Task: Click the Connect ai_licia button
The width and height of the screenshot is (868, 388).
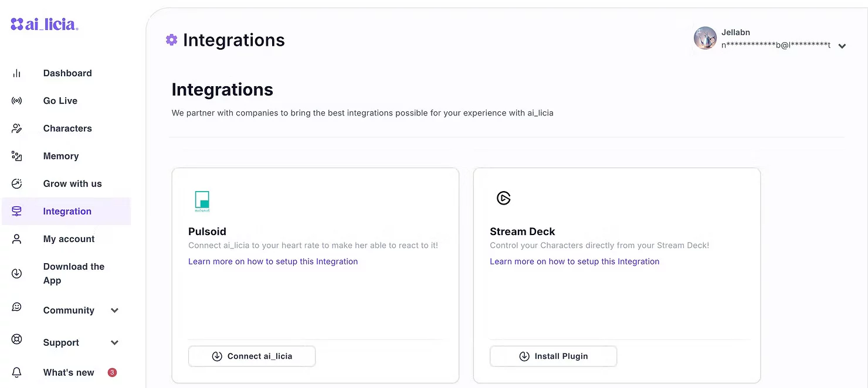Action: tap(252, 356)
